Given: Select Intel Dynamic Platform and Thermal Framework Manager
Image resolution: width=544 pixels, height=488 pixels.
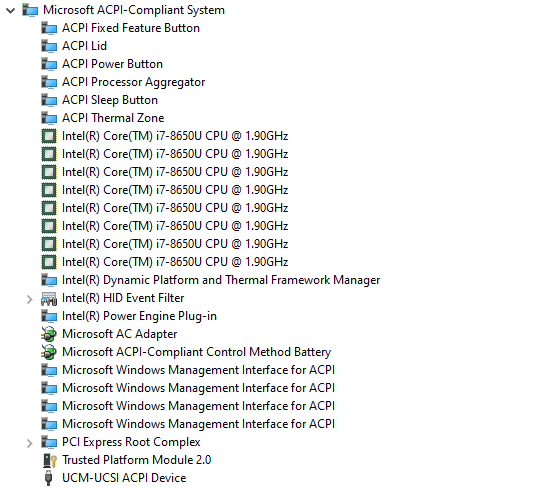Looking at the screenshot, I should [221, 280].
